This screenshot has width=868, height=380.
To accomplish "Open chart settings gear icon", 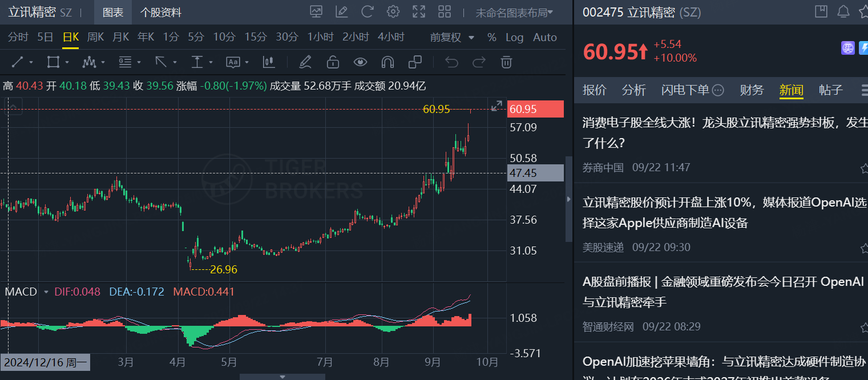I will coord(393,11).
